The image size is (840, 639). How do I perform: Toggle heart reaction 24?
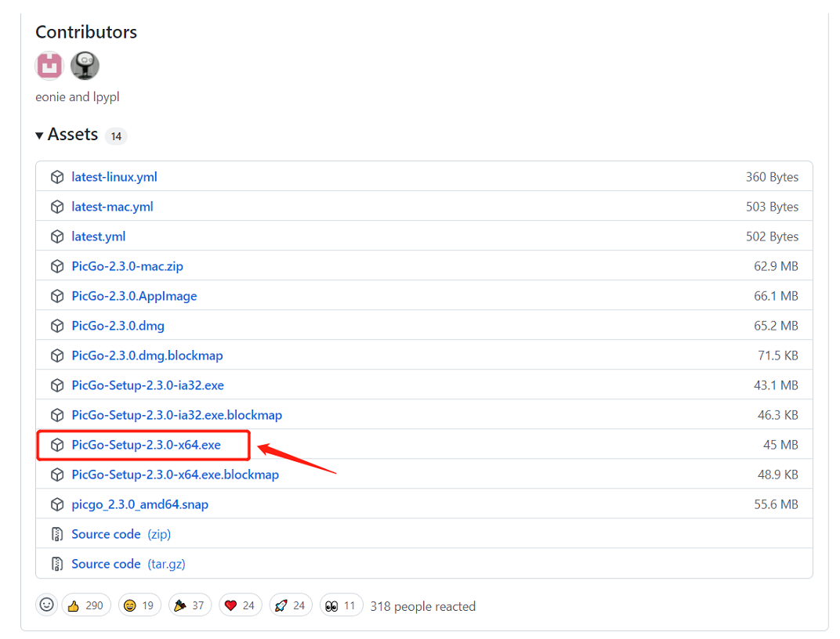coord(240,605)
